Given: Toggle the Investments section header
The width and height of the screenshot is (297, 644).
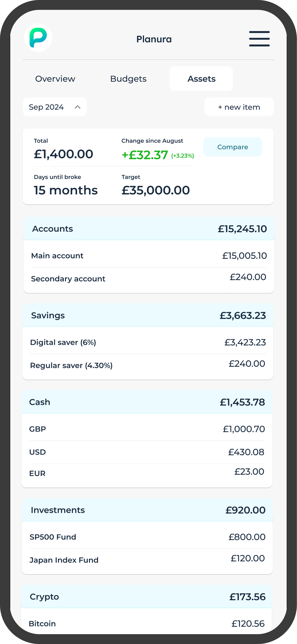Looking at the screenshot, I should [x=147, y=510].
